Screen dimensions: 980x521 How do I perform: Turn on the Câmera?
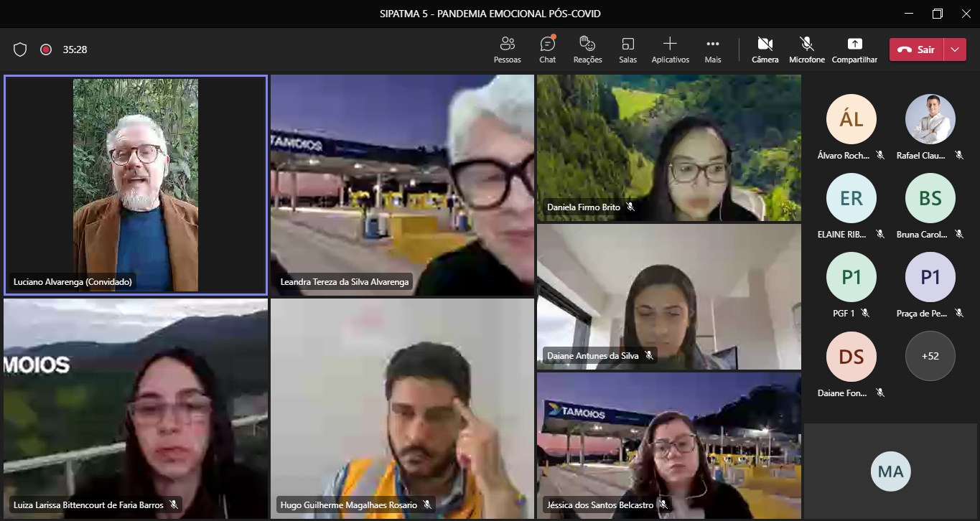[x=765, y=49]
